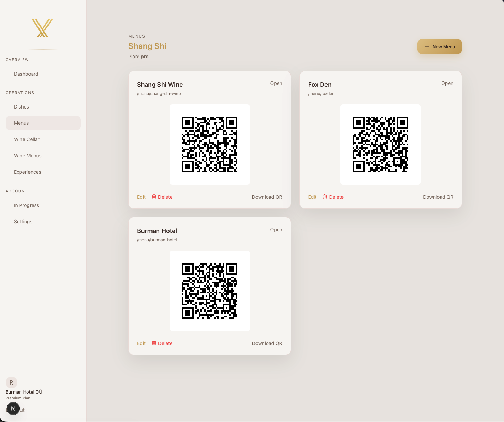
Task: Edit the Shang Shi Wine menu
Action: [141, 197]
